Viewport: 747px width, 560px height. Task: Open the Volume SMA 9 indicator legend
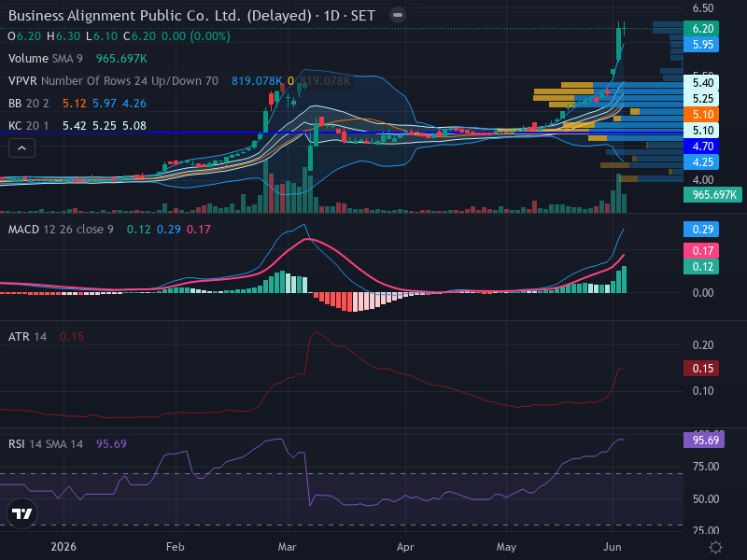tap(45, 59)
